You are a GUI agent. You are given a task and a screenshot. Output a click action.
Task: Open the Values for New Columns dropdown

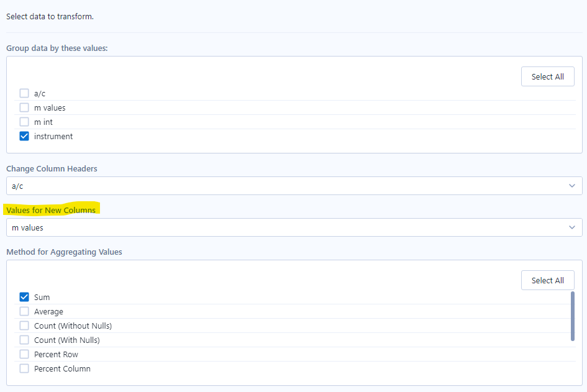(293, 227)
